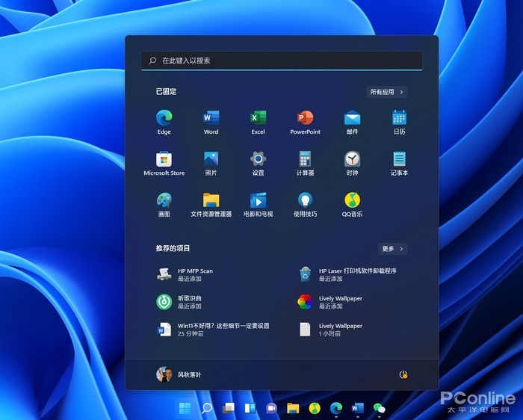Launch the 计算器 calculator app
This screenshot has width=523, height=420.
tap(305, 164)
